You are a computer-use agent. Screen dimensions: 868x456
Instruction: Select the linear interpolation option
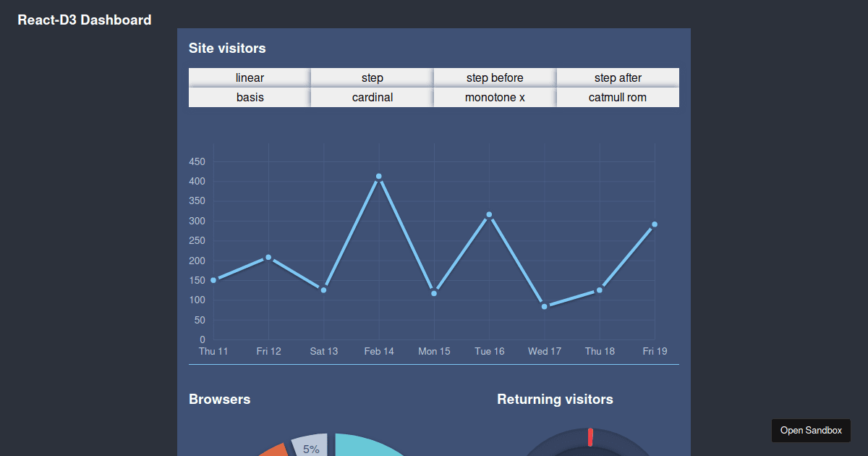249,77
